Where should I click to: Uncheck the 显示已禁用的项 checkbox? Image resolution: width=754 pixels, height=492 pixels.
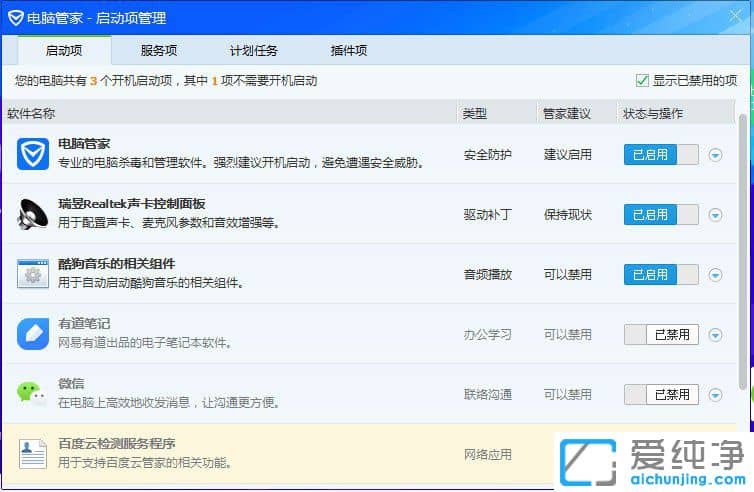pyautogui.click(x=642, y=80)
